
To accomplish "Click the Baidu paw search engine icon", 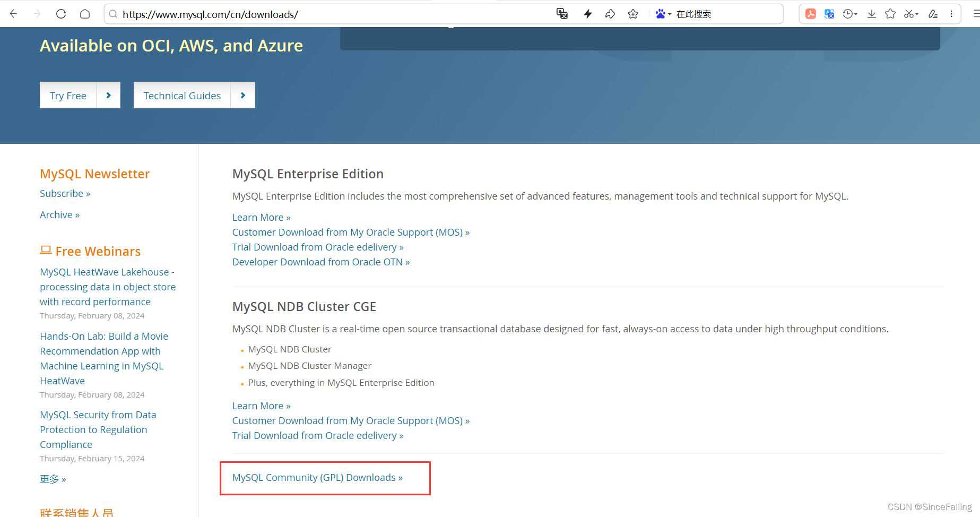I will tap(660, 14).
